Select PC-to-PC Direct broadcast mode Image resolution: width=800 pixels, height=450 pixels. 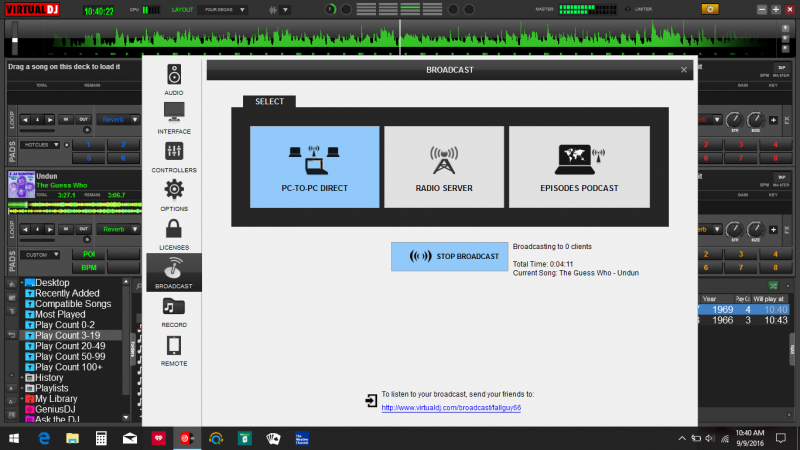coord(314,166)
